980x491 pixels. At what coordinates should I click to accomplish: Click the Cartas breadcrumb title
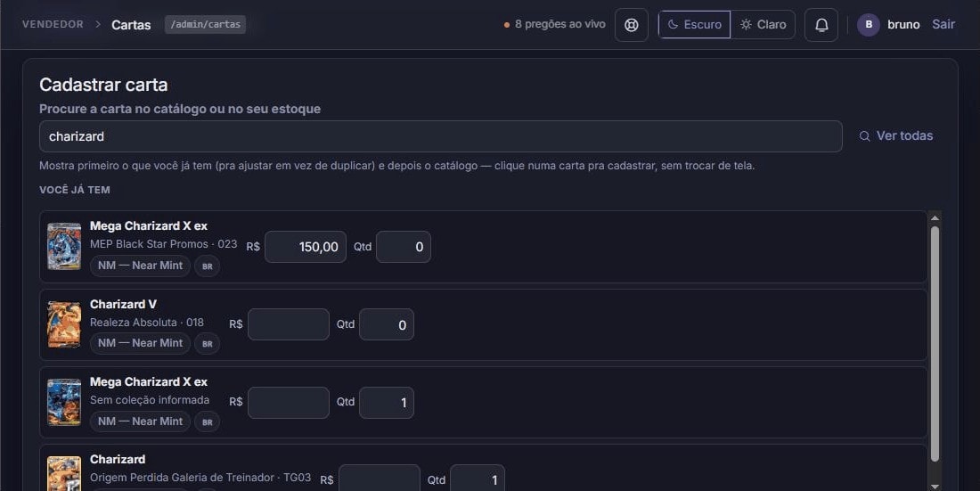(x=131, y=25)
